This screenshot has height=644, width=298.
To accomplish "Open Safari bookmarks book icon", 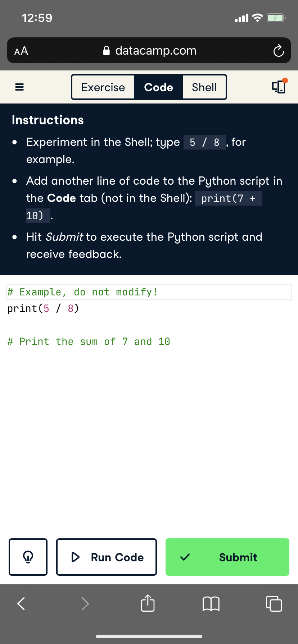I will 211,603.
